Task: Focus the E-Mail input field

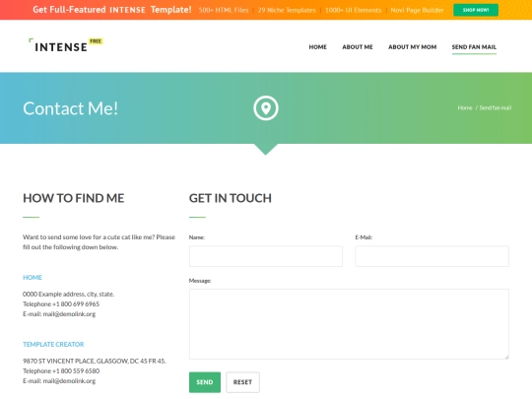Action: (x=432, y=256)
